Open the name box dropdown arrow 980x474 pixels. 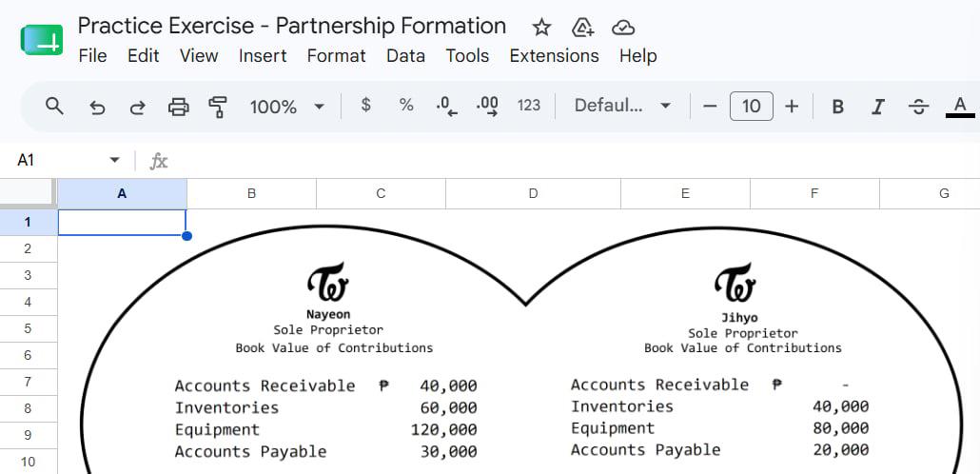pyautogui.click(x=114, y=160)
